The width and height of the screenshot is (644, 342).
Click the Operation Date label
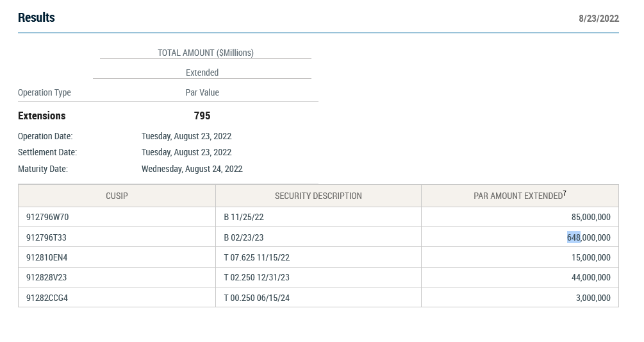[x=45, y=136]
